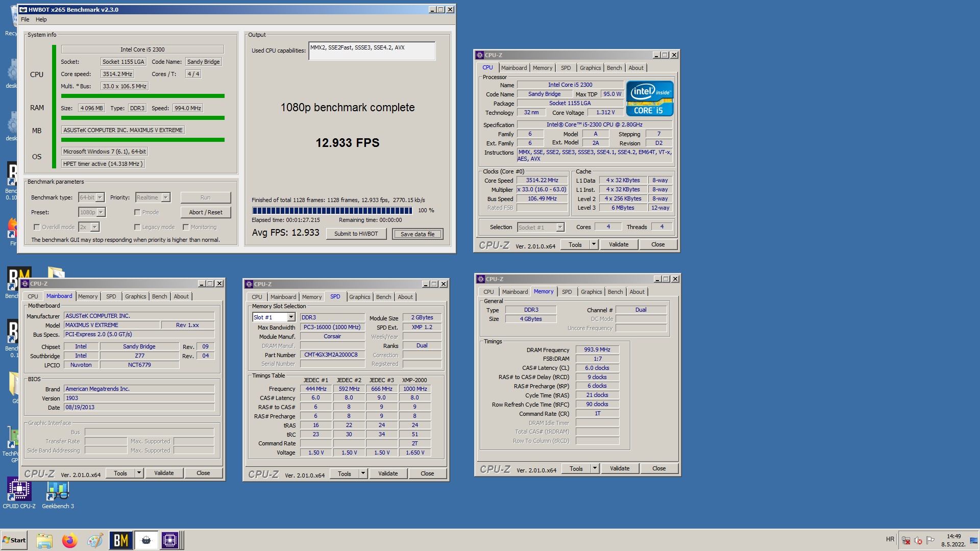Image resolution: width=980 pixels, height=551 pixels.
Task: Toggle the Legacy mode checkbox
Action: 137,227
